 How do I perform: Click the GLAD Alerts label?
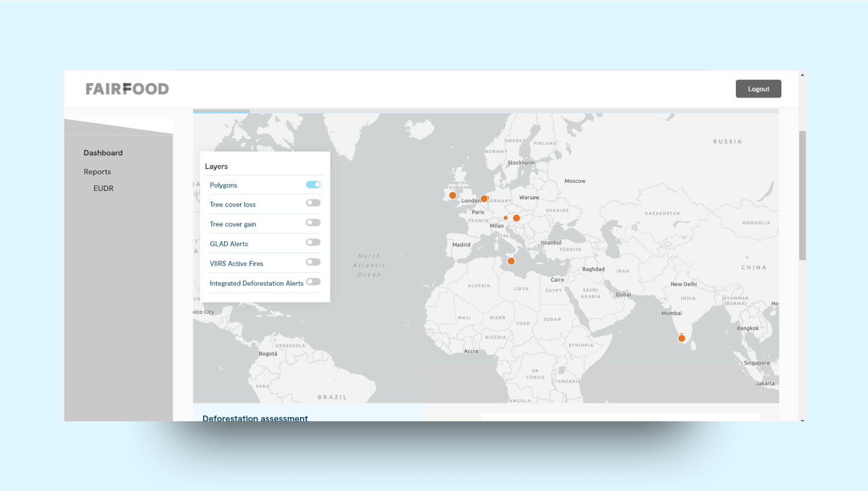[x=229, y=244]
